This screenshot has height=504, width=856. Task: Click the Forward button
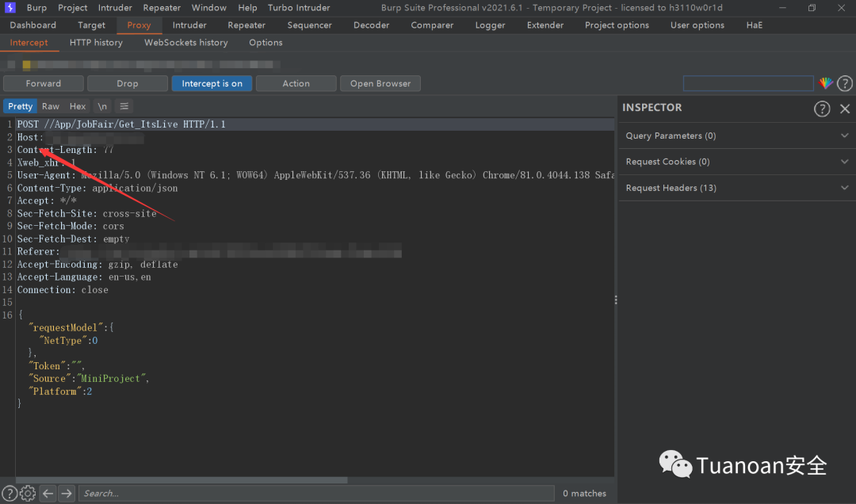(x=43, y=83)
